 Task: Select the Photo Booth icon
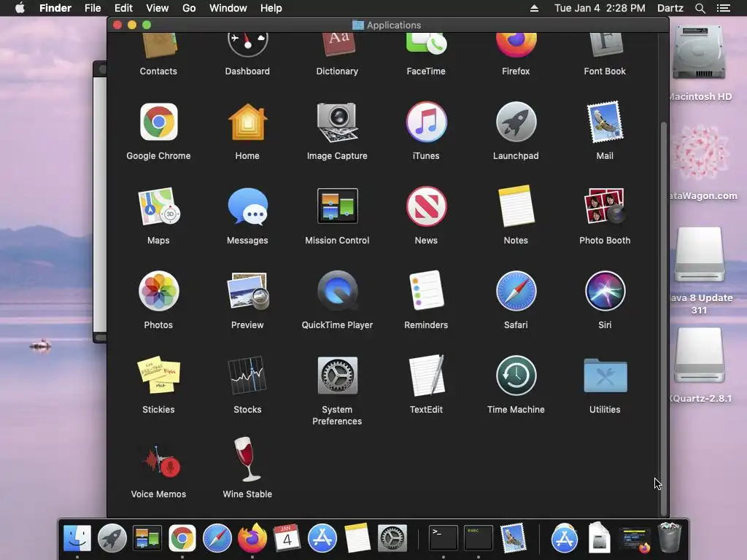[x=605, y=206]
